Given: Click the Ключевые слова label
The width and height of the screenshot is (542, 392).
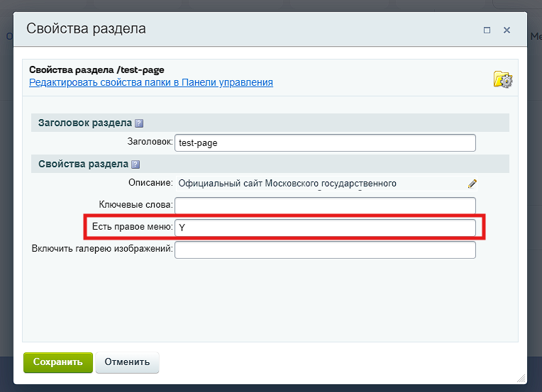Looking at the screenshot, I should [x=135, y=205].
